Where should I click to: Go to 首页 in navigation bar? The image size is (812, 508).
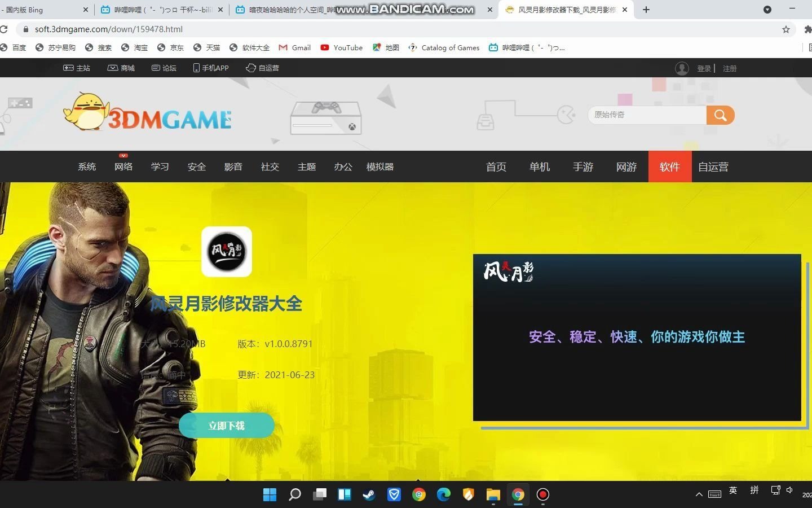point(496,167)
